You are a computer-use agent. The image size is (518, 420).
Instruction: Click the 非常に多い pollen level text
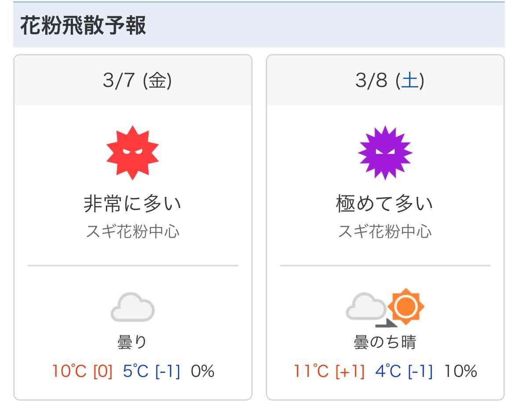click(133, 203)
